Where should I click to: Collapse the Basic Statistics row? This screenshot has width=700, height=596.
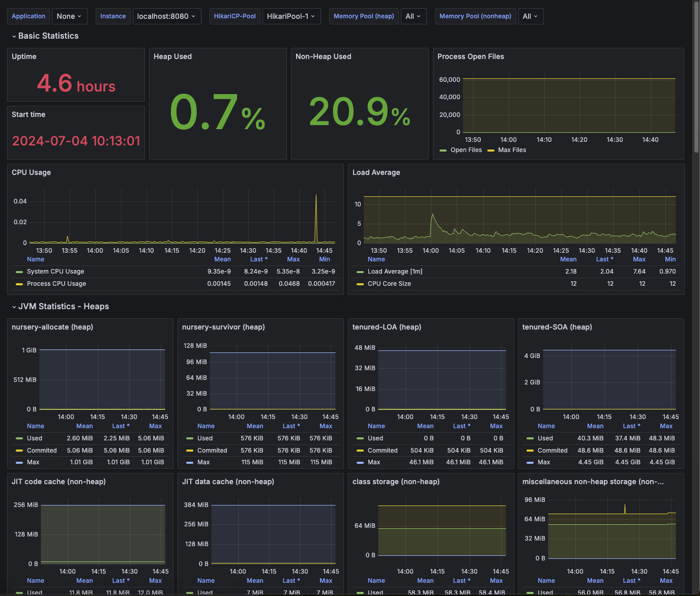coord(45,36)
